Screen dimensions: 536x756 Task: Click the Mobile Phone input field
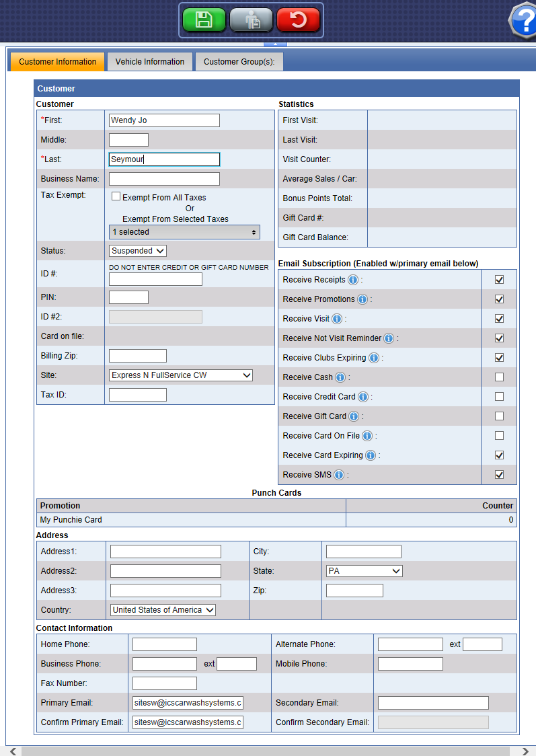tap(410, 664)
